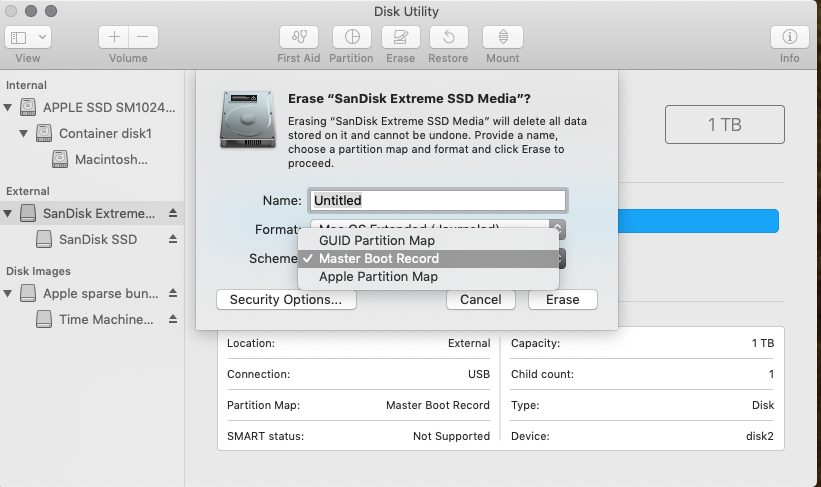Click the USB connection value

tap(479, 374)
